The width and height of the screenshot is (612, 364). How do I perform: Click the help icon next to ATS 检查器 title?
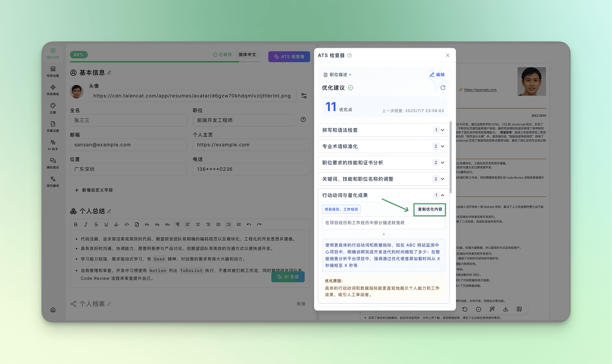tap(349, 55)
